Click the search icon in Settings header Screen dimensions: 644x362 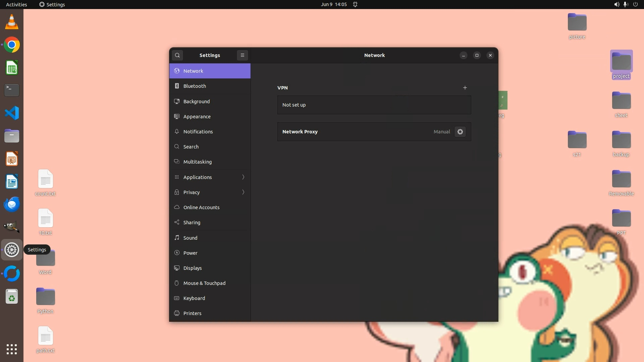click(x=177, y=55)
